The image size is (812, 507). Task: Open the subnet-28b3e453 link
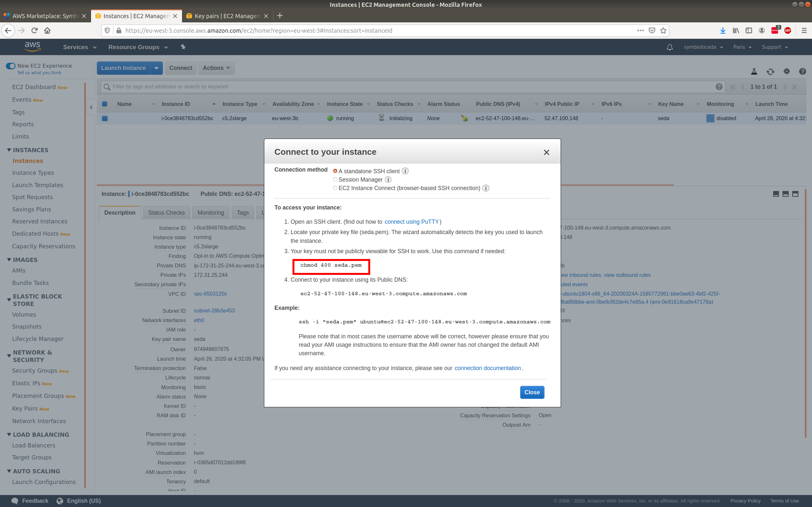point(214,310)
